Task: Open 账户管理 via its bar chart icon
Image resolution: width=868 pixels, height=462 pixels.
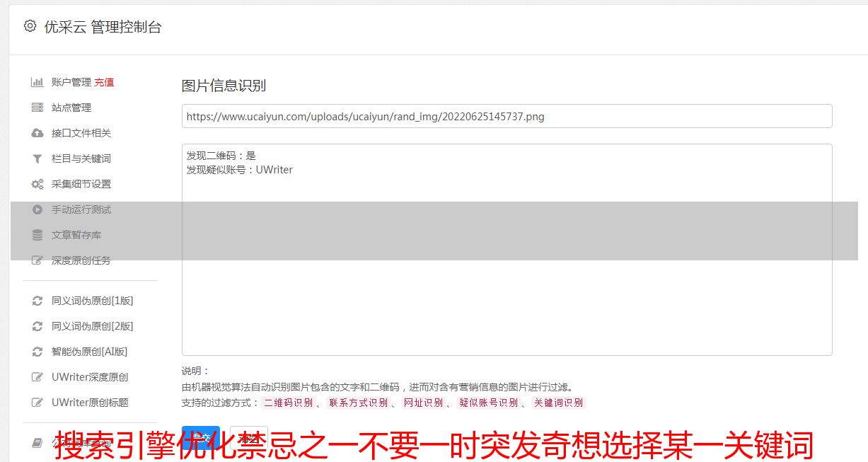Action: point(37,82)
